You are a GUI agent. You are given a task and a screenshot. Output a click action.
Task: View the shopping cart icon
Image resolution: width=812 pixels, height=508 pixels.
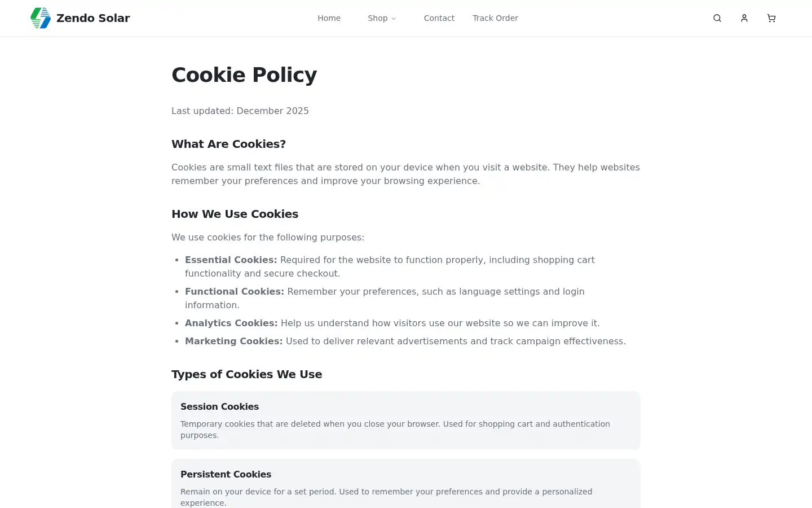(771, 18)
